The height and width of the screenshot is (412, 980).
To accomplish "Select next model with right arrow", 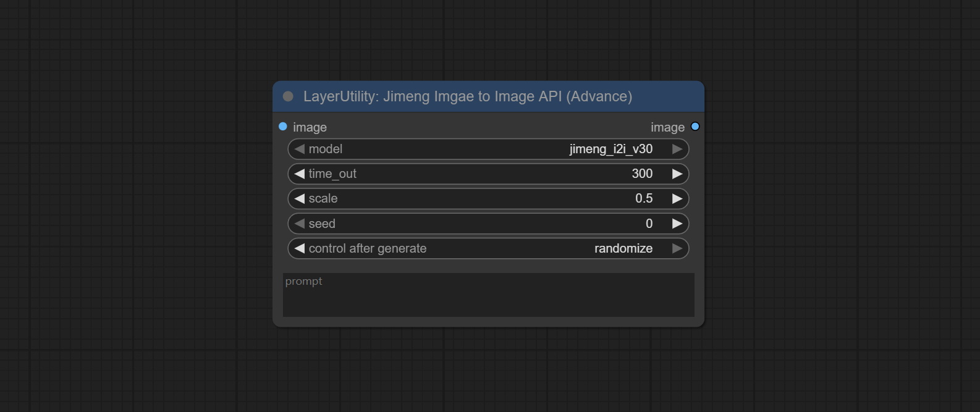I will pos(677,149).
